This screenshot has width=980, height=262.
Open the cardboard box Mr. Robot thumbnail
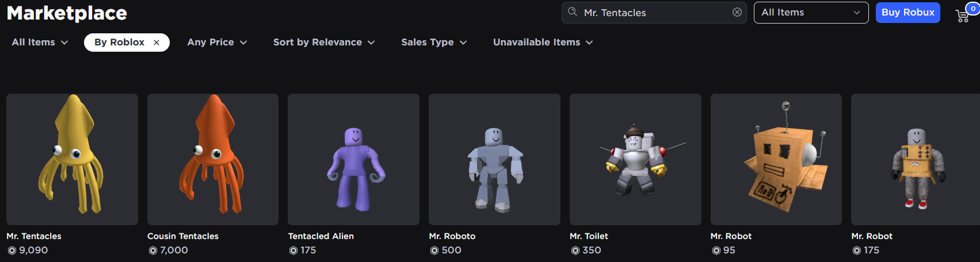pyautogui.click(x=776, y=159)
